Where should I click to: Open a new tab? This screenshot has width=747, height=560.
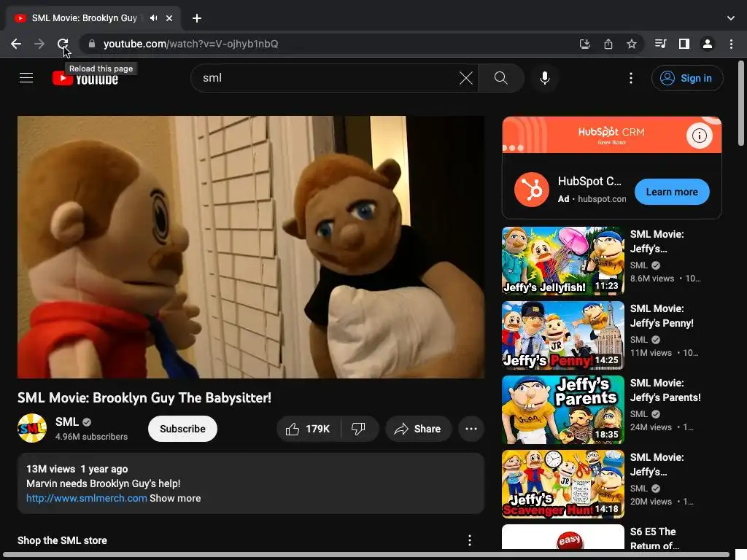(x=197, y=18)
